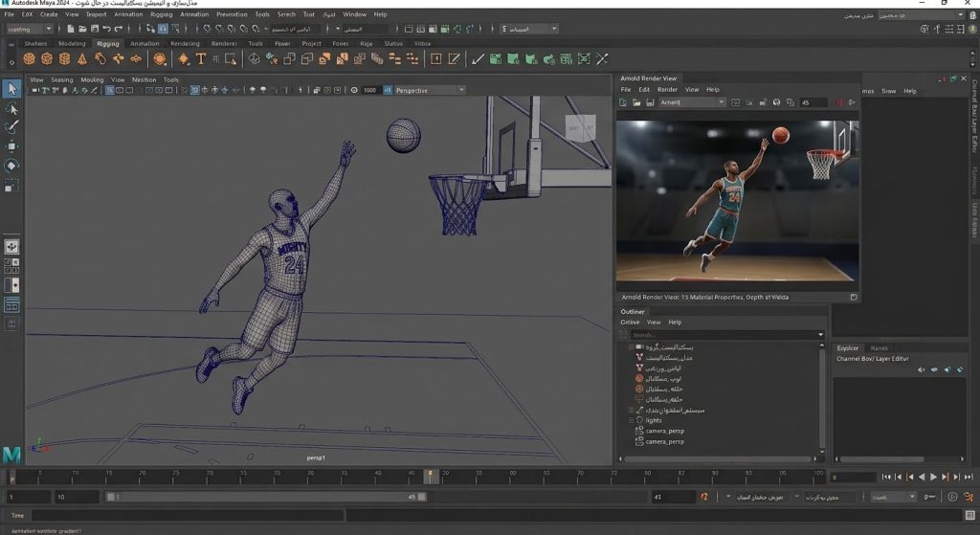Click the crossed-tools icon at shelf end
The image size is (980, 535).
[602, 58]
